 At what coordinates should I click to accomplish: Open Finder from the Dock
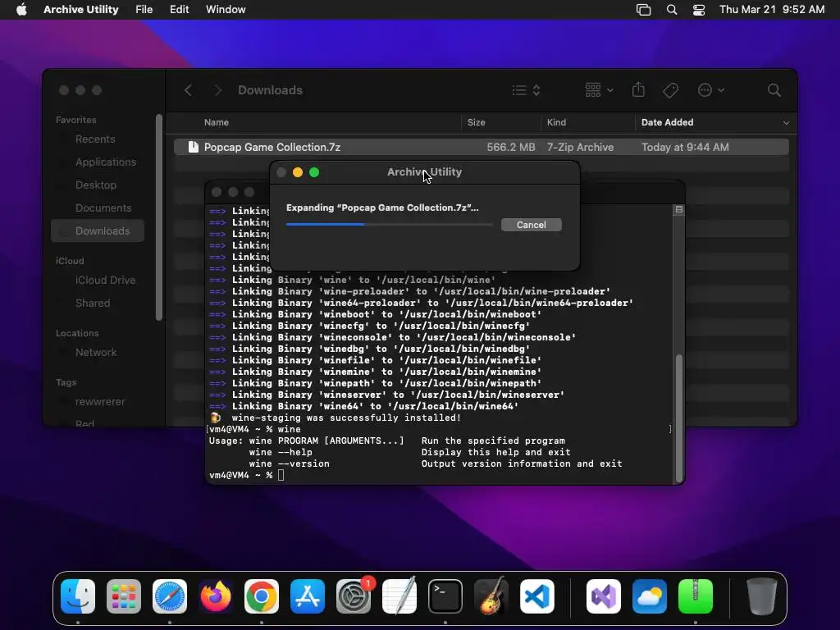[x=78, y=596]
